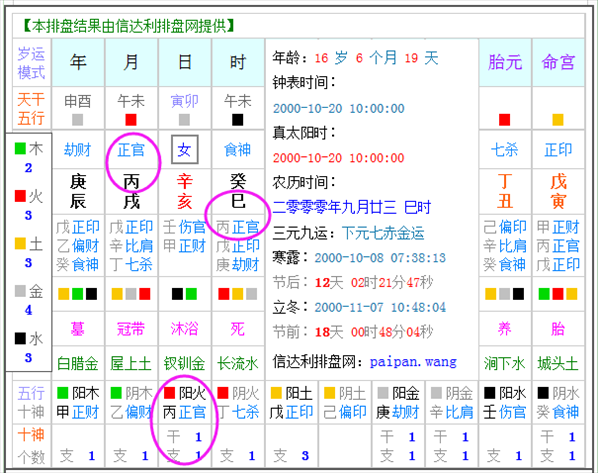
Task: Click the 劫财 label in the year column
Action: coord(78,150)
